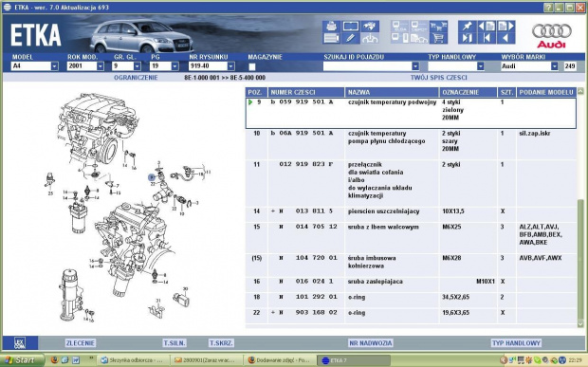Viewport: 588px width, 367px height.
Task: Click the pencil edit icon
Action: pos(351,38)
